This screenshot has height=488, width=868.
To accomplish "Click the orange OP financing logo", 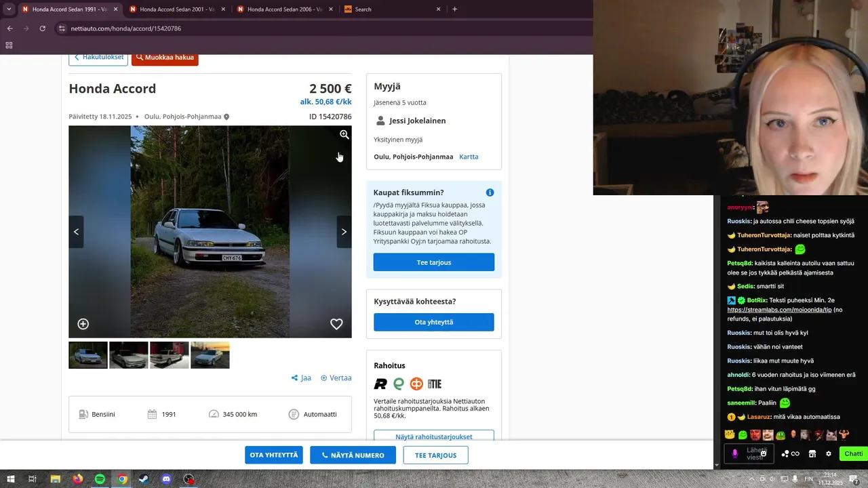I will coord(416,384).
